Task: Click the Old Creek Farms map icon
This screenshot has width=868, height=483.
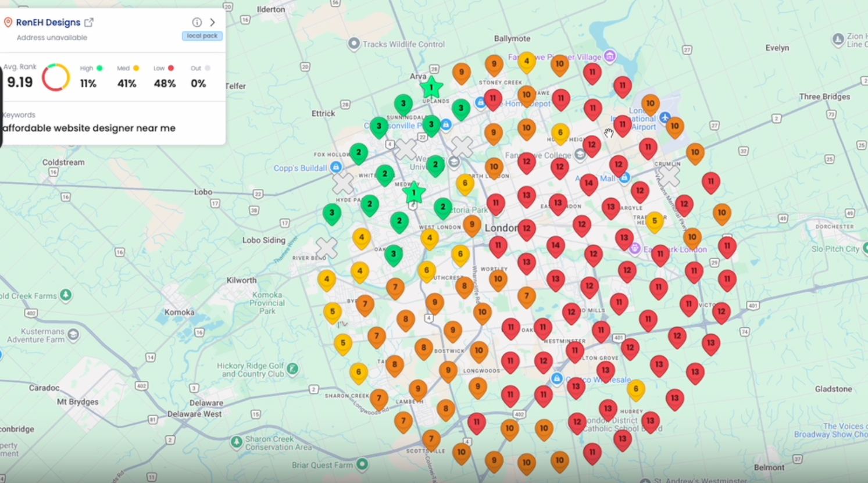Action: coord(66,295)
